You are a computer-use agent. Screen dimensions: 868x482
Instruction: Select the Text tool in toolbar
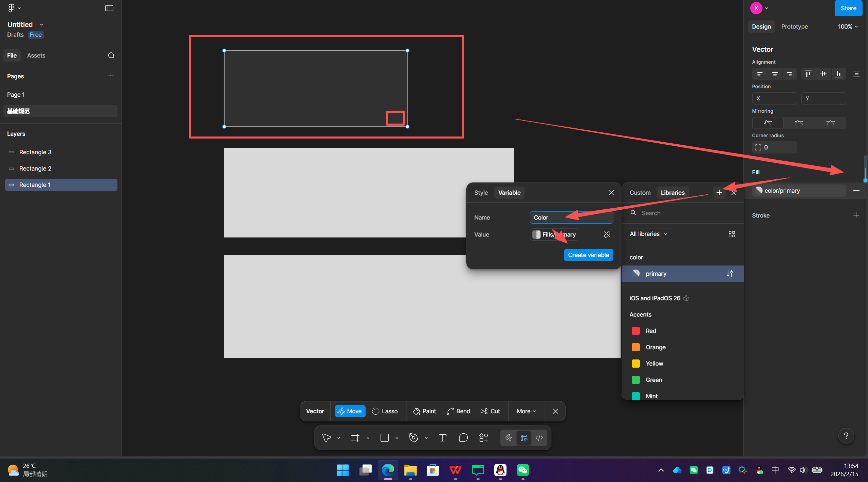(x=442, y=438)
